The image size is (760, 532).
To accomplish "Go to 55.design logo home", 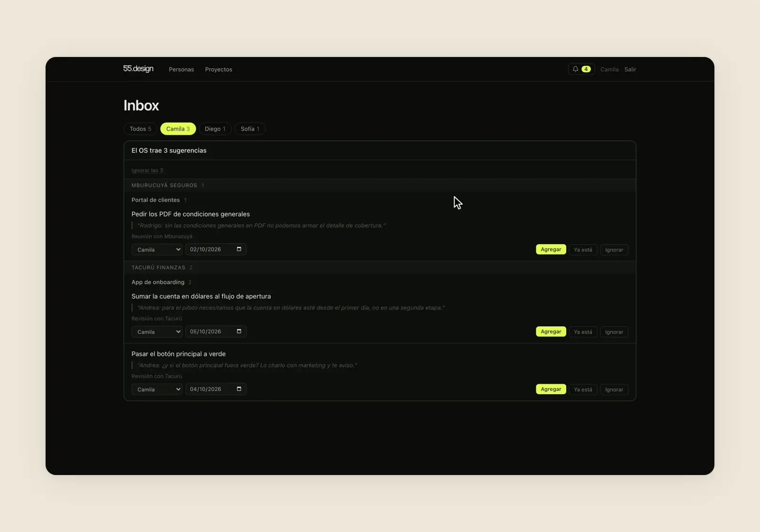I will [x=138, y=69].
